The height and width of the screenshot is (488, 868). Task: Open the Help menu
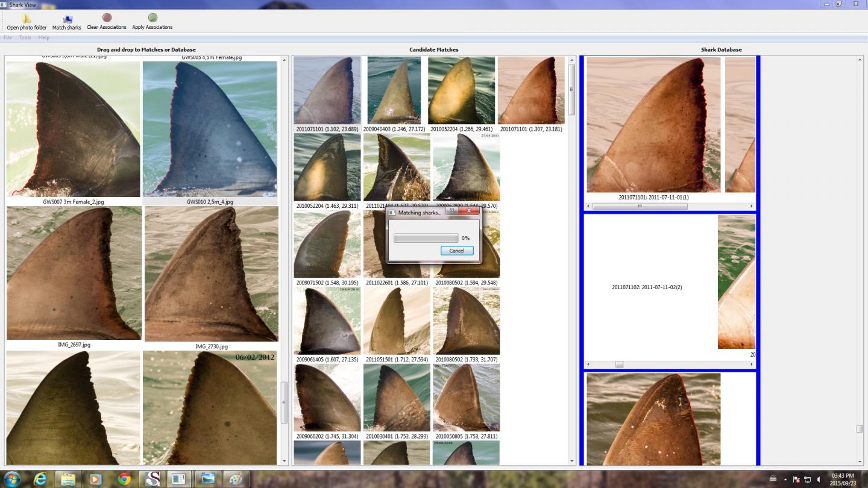(x=43, y=37)
